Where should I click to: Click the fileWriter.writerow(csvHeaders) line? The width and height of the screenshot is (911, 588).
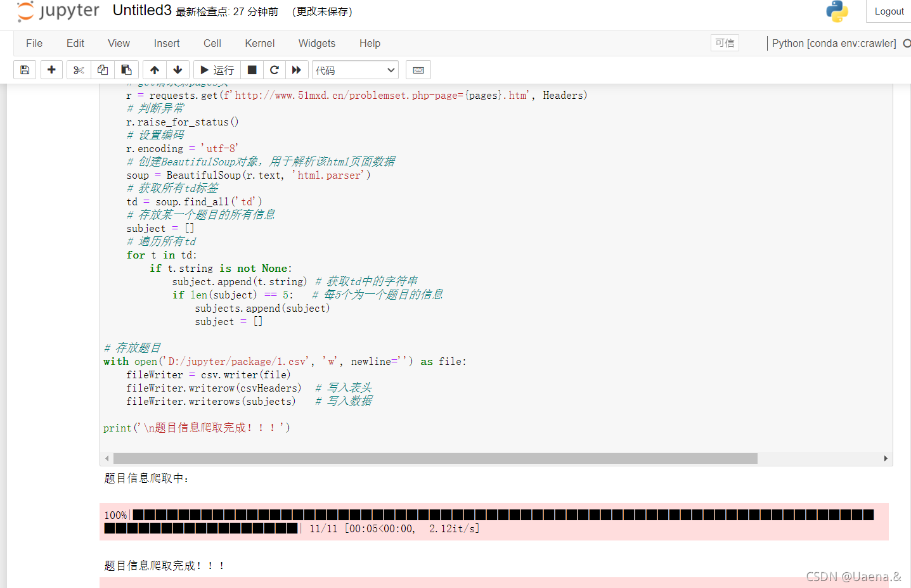pyautogui.click(x=214, y=388)
